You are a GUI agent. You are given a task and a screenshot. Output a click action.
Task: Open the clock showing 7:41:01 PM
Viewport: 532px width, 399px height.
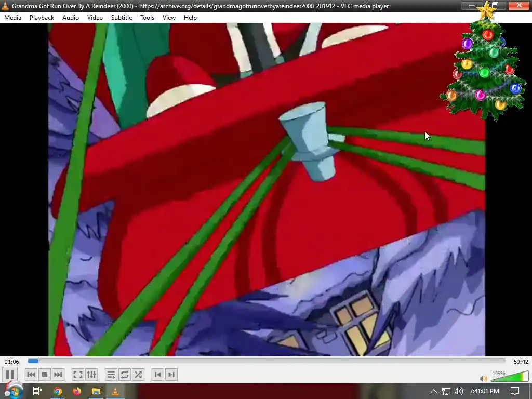485,391
